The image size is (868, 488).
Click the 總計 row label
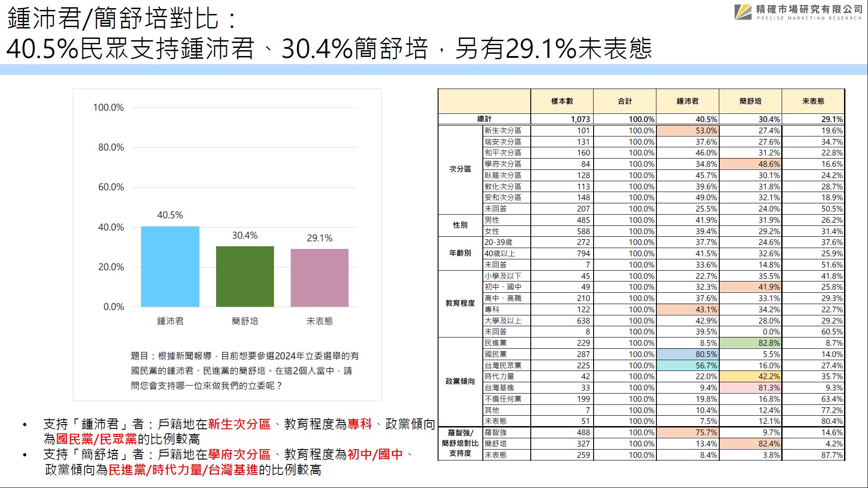point(484,119)
